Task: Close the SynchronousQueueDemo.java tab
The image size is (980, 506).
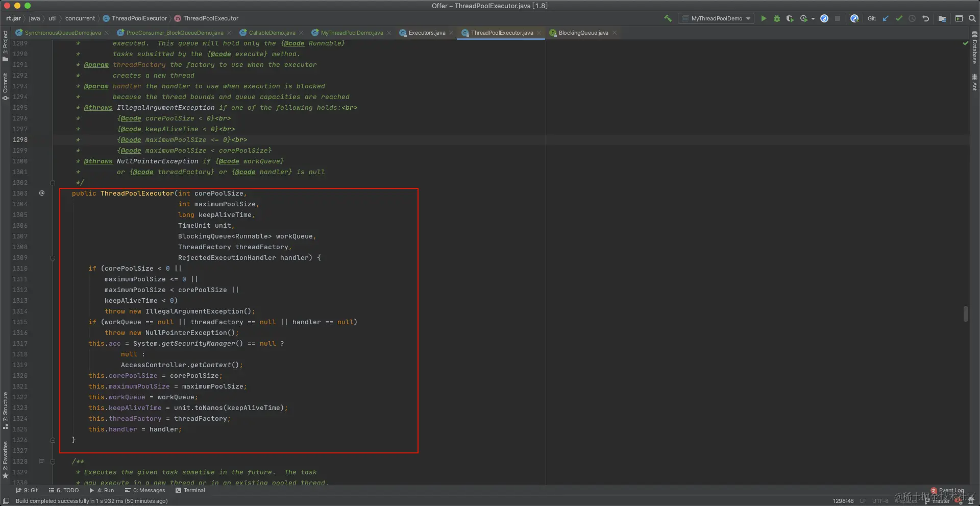Action: click(x=107, y=33)
